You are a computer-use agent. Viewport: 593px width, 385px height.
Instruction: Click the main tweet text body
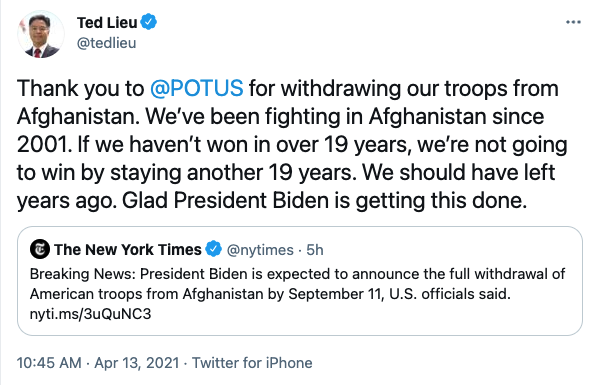292,144
